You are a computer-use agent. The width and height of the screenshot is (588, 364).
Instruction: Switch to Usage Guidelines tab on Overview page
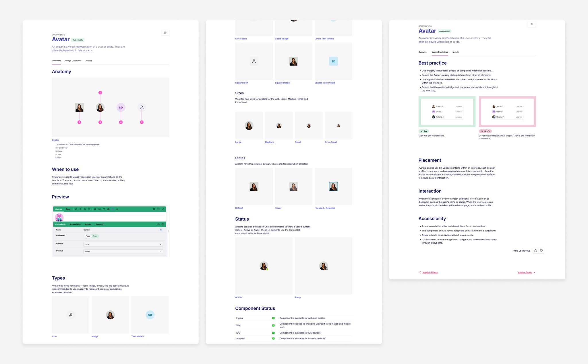[73, 61]
